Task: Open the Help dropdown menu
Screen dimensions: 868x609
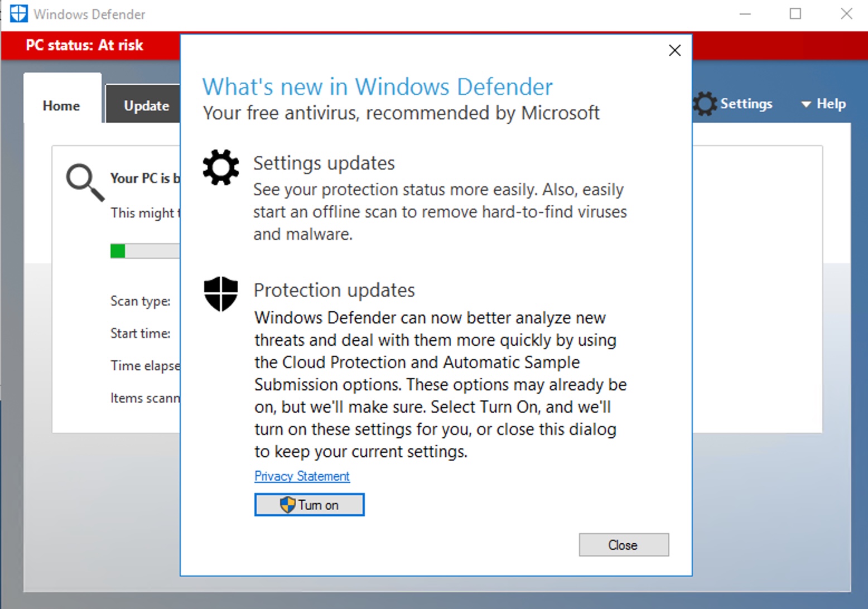Action: tap(823, 104)
